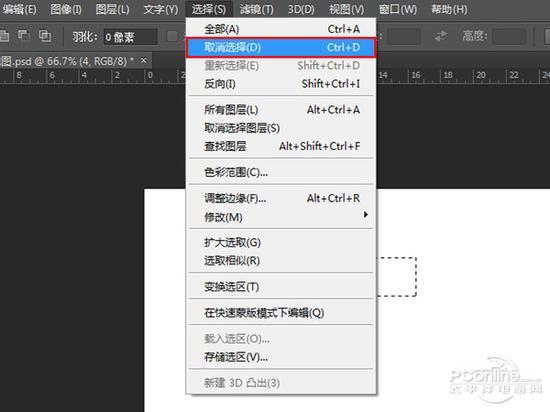Choose 存储选区(V)... menu item
This screenshot has width=550, height=412.
(281, 357)
